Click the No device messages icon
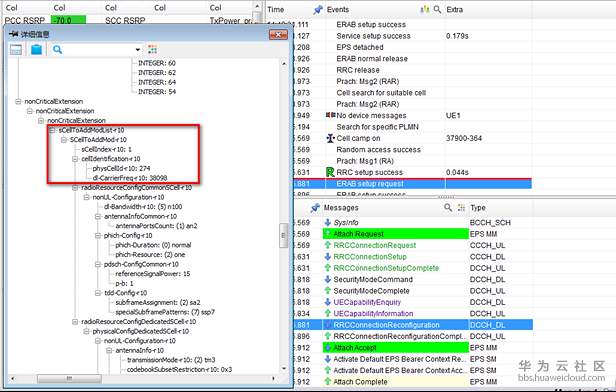Image resolution: width=616 pixels, height=392 pixels. pyautogui.click(x=330, y=115)
